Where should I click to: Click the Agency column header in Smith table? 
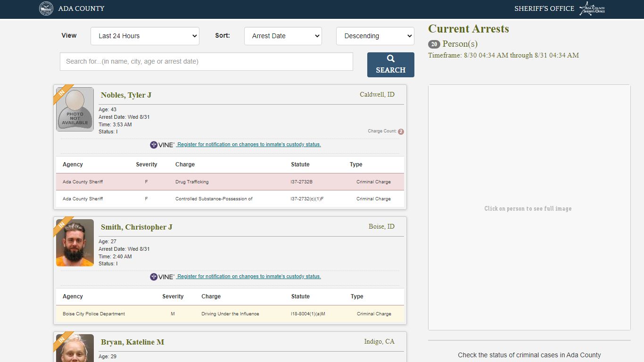pyautogui.click(x=73, y=296)
